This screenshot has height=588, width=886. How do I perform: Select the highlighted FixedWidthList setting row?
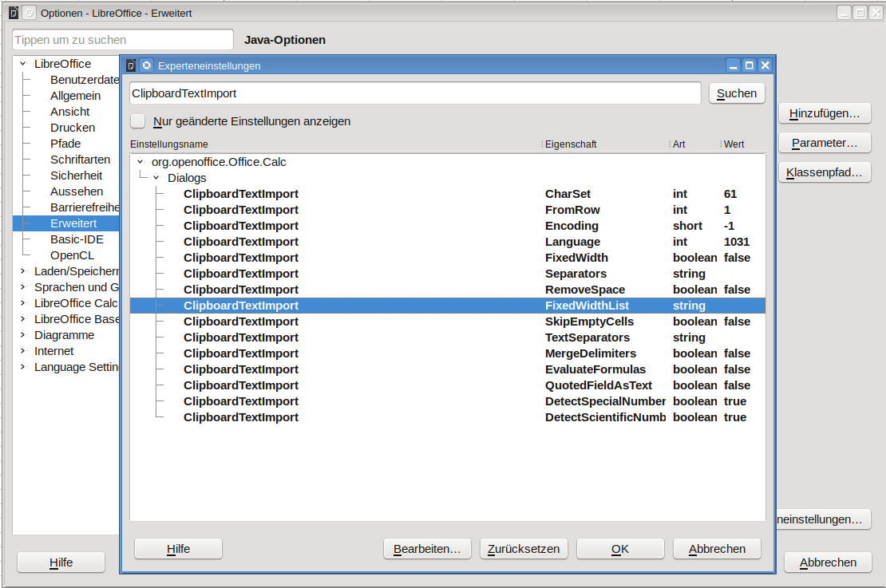click(x=448, y=306)
